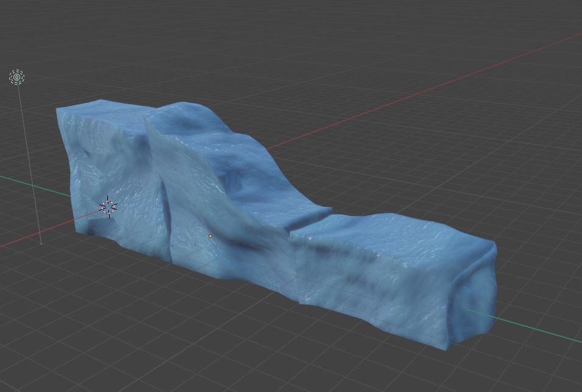Click the red-white 3D cursor crosshair
This screenshot has width=582, height=392.
[x=108, y=207]
